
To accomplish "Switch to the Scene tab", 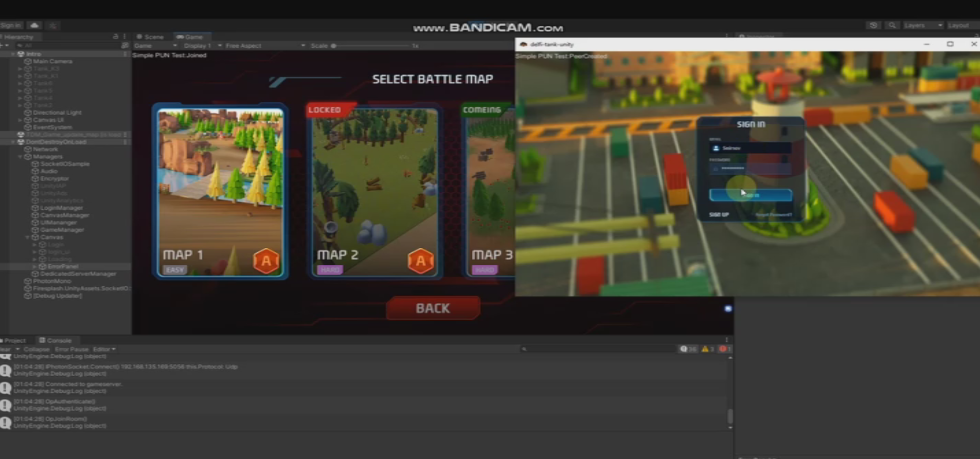I will coord(150,37).
